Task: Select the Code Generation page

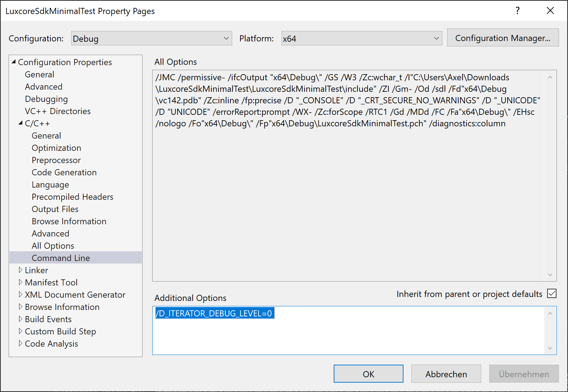Action: [x=64, y=172]
